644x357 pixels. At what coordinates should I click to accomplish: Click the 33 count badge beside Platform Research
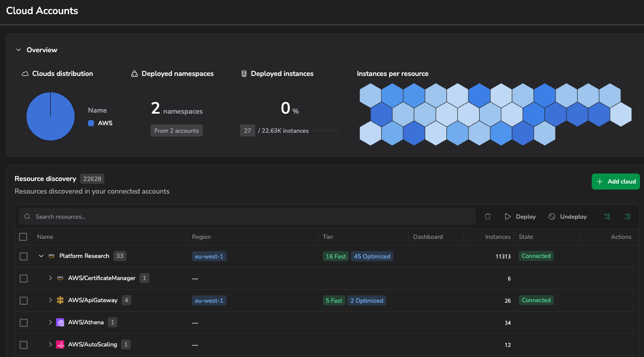click(x=120, y=256)
